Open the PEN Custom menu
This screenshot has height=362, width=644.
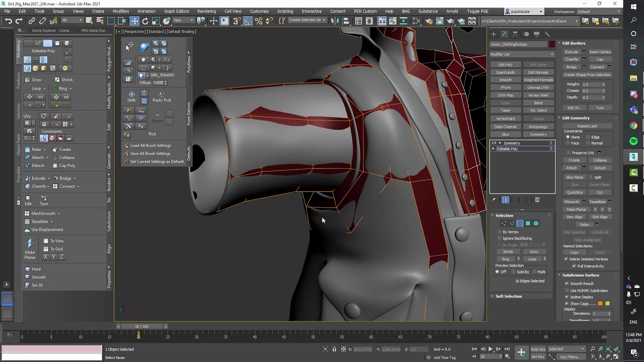[x=365, y=11]
